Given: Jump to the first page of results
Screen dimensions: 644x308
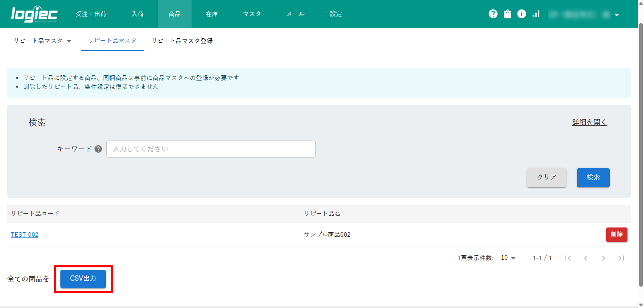Looking at the screenshot, I should (x=568, y=258).
